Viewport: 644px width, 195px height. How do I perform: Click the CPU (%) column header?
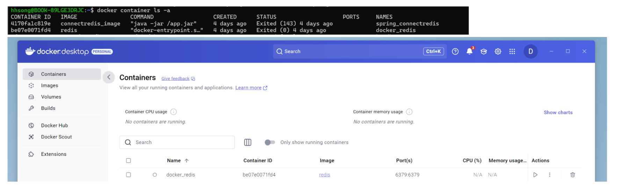click(472, 160)
